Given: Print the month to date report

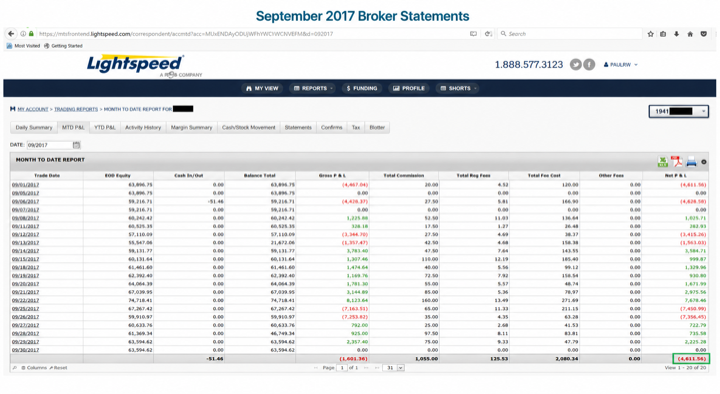Looking at the screenshot, I should [691, 162].
